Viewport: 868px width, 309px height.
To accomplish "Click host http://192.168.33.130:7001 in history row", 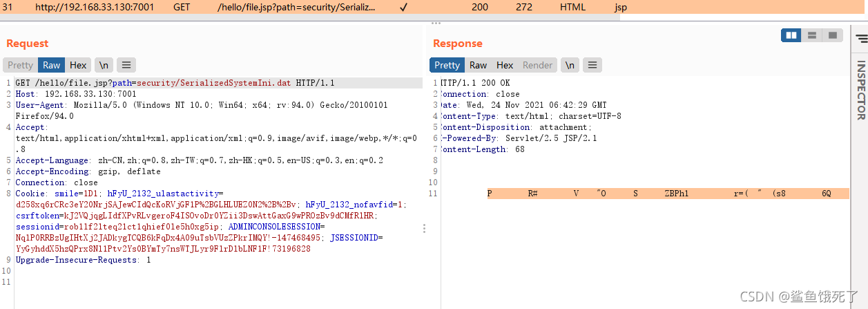I will tap(95, 7).
